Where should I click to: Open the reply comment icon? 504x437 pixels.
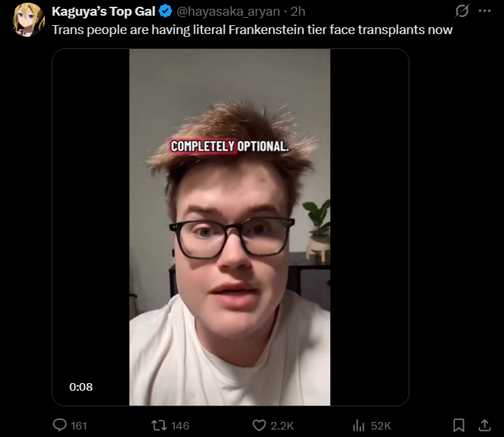click(x=59, y=425)
